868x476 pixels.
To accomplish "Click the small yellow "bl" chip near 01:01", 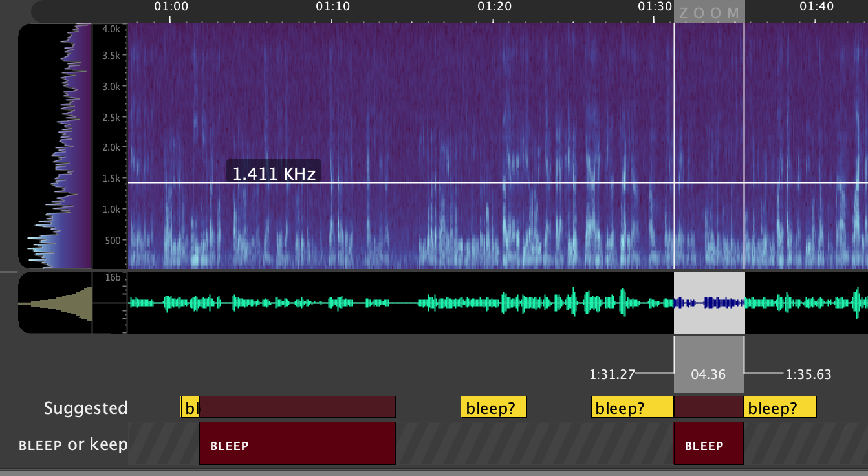I will [x=189, y=407].
